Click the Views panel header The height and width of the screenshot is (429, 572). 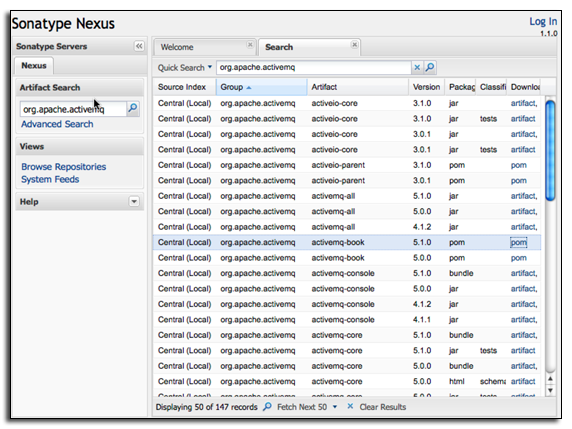click(80, 147)
